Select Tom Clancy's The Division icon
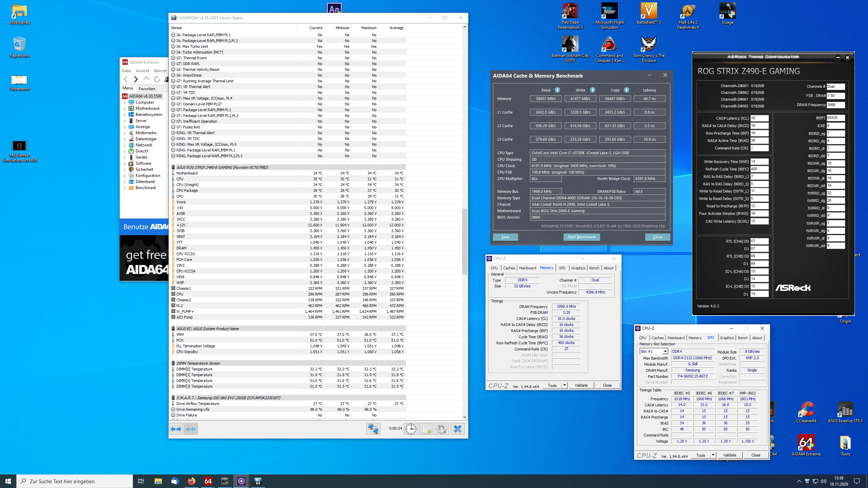The width and height of the screenshot is (868, 488). pos(649,49)
